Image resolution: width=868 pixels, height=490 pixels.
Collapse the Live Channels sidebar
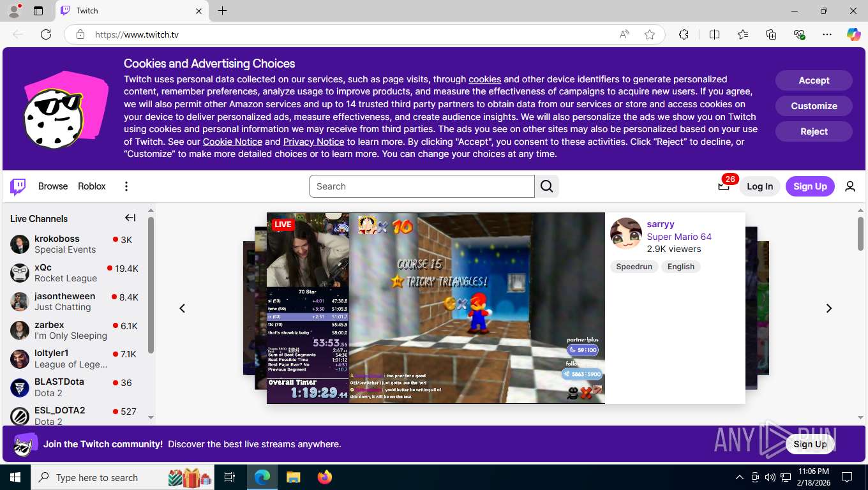(130, 218)
